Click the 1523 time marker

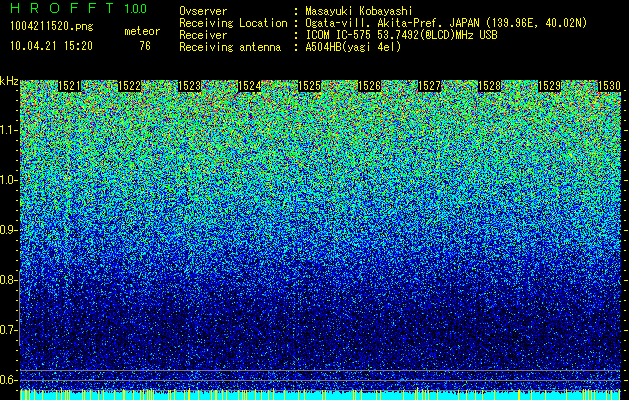(189, 86)
